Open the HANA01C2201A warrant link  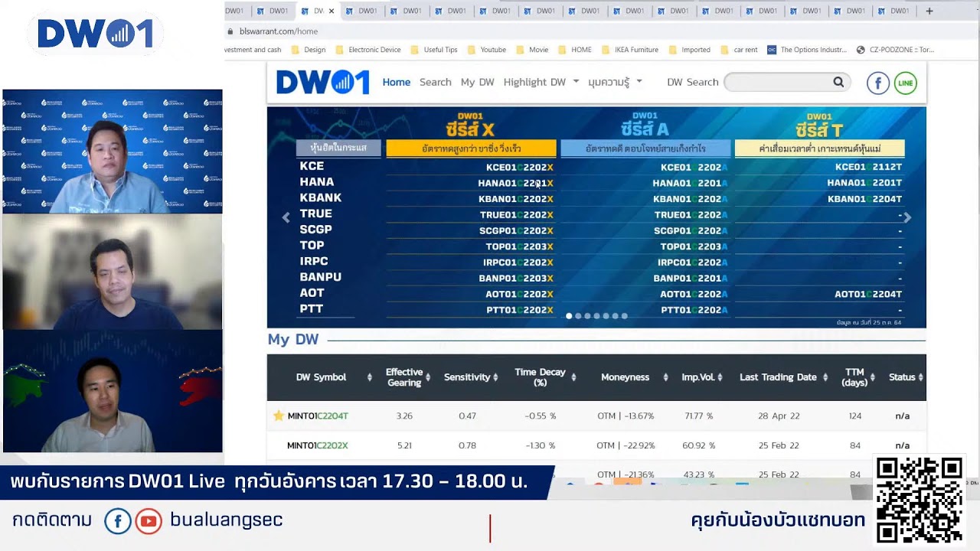[x=690, y=183]
